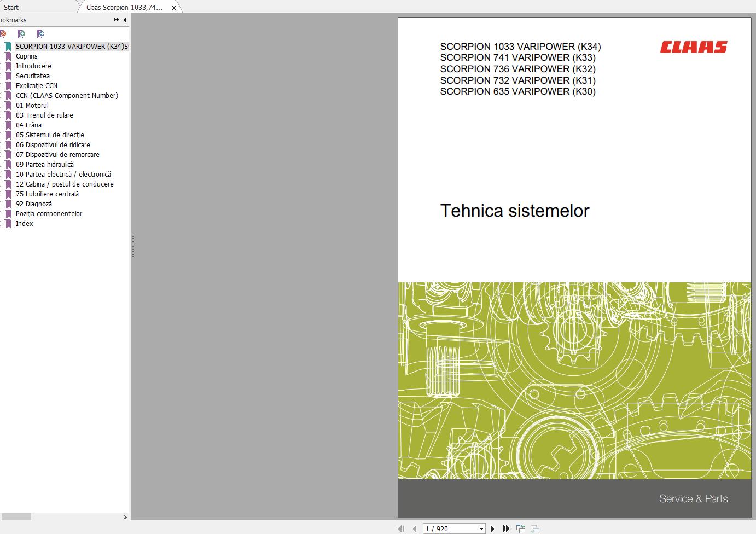Create a new bookmark
Viewport: 756px width, 534px height.
pyautogui.click(x=22, y=34)
